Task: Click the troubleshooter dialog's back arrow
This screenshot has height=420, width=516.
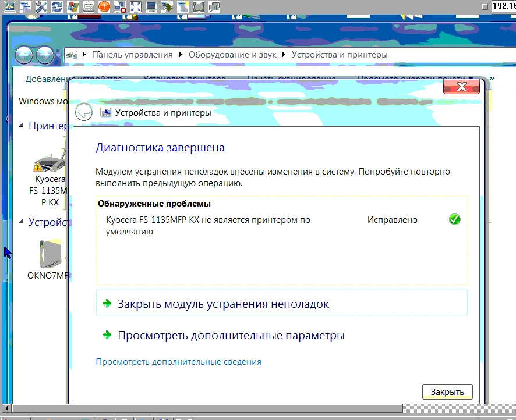Action: [84, 112]
